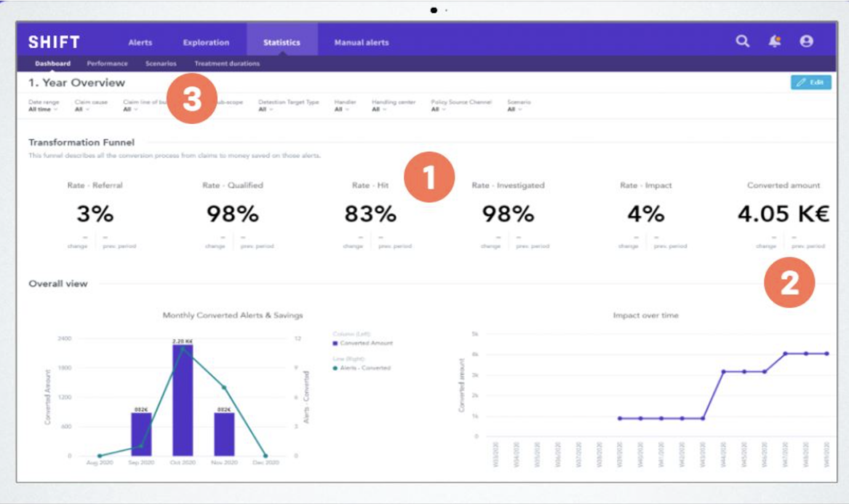Switch to the Manual alerts section
This screenshot has height=504, width=849.
tap(361, 42)
